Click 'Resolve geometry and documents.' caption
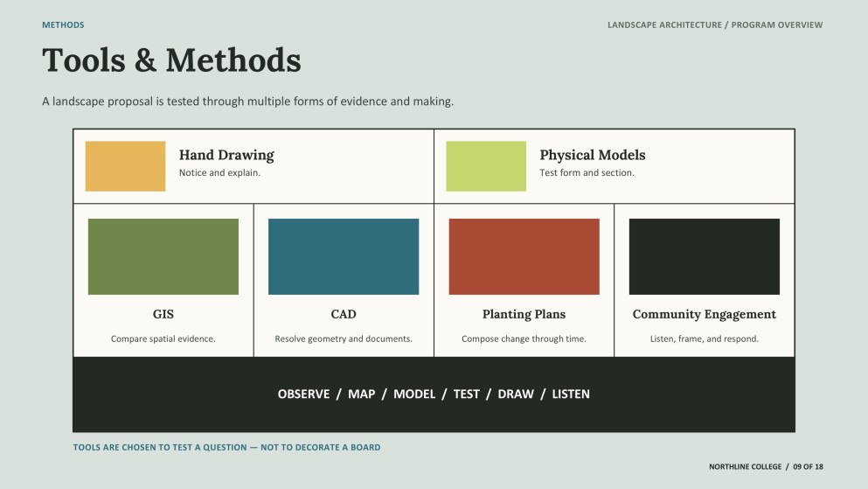Image resolution: width=868 pixels, height=489 pixels. tap(344, 339)
